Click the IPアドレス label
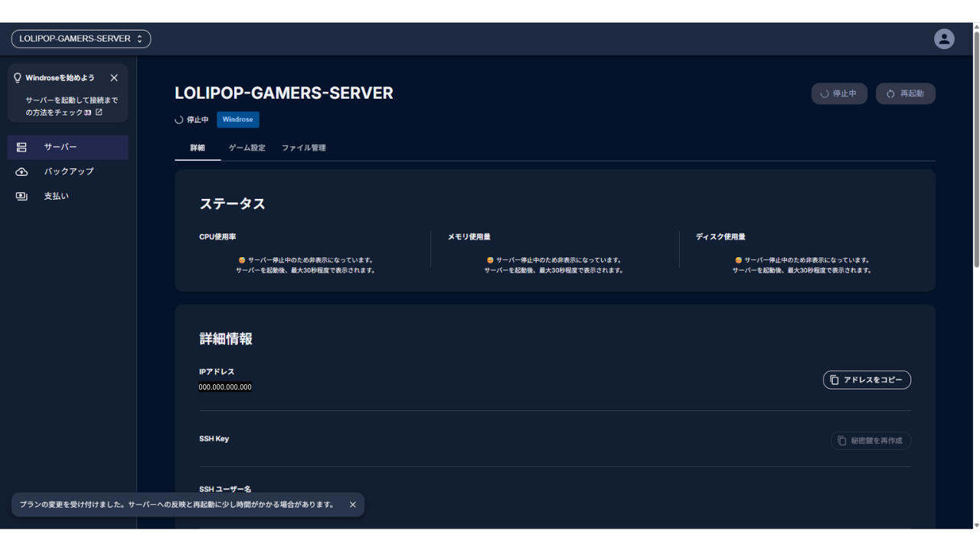The image size is (980, 551). [x=217, y=372]
